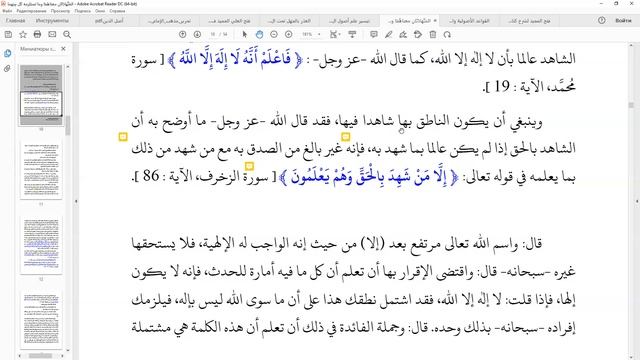Open the Просмотр menu
Image resolution: width=640 pixels, height=360 pixels.
coord(60,11)
